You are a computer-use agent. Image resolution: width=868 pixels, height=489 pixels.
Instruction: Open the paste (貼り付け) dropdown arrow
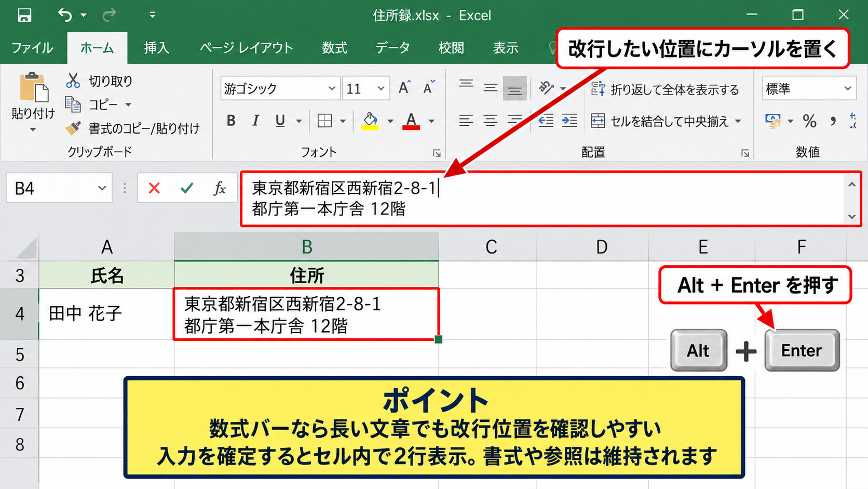click(x=33, y=129)
